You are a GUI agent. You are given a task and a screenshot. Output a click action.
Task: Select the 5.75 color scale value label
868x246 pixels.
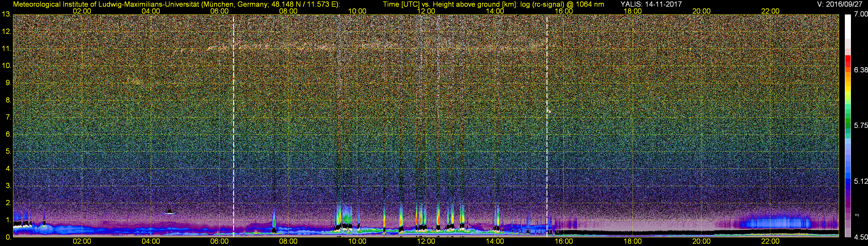click(x=860, y=125)
